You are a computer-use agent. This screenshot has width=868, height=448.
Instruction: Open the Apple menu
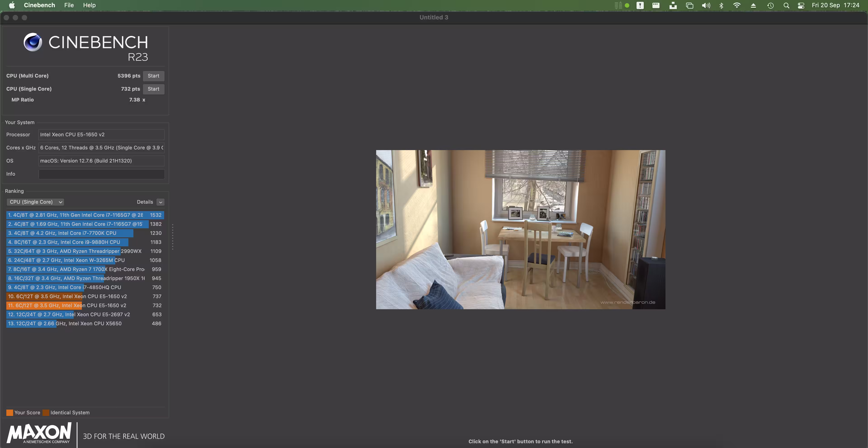coord(12,5)
